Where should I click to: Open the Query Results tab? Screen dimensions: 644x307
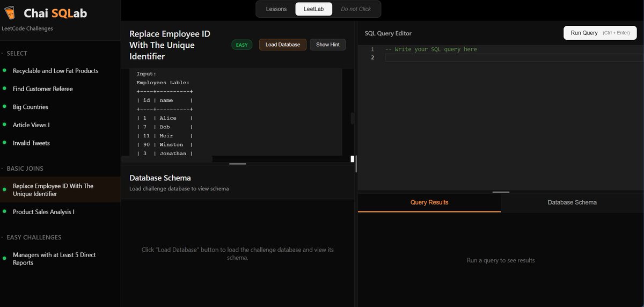pyautogui.click(x=429, y=202)
